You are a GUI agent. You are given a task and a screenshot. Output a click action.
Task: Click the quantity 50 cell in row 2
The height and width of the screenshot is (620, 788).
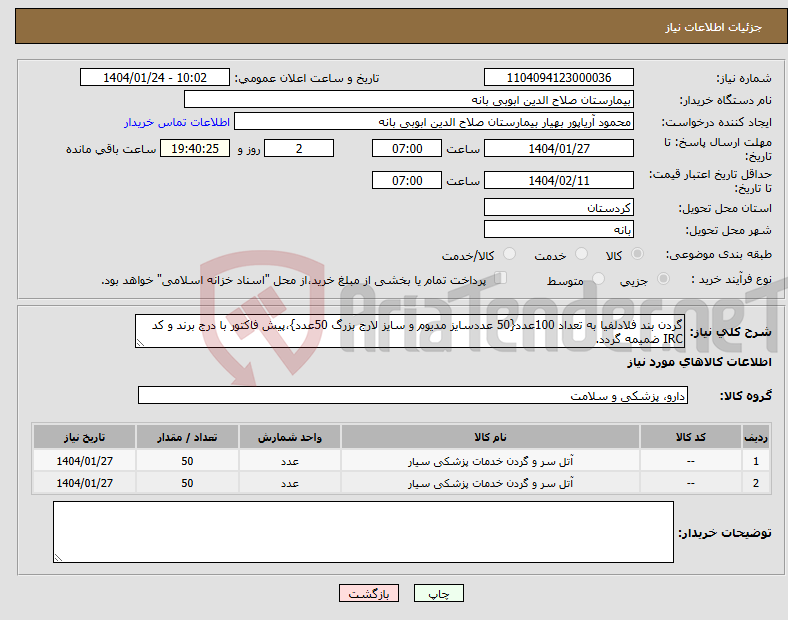click(x=187, y=483)
